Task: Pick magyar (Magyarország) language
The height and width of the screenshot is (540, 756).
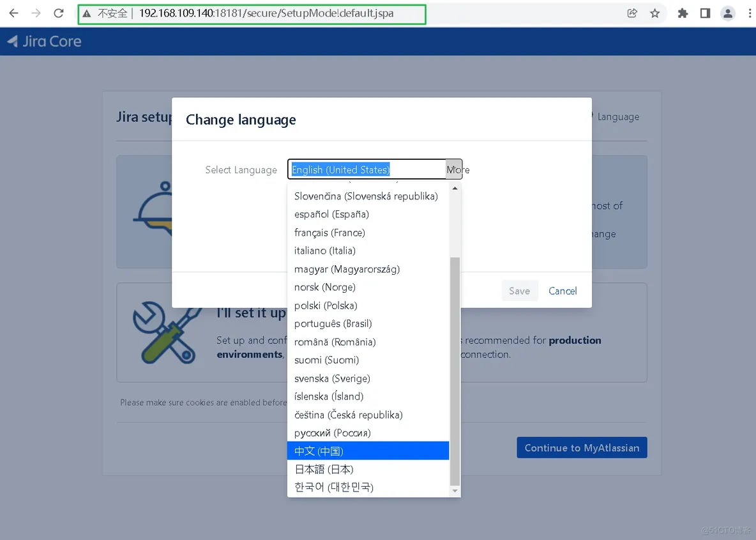Action: 368,269
